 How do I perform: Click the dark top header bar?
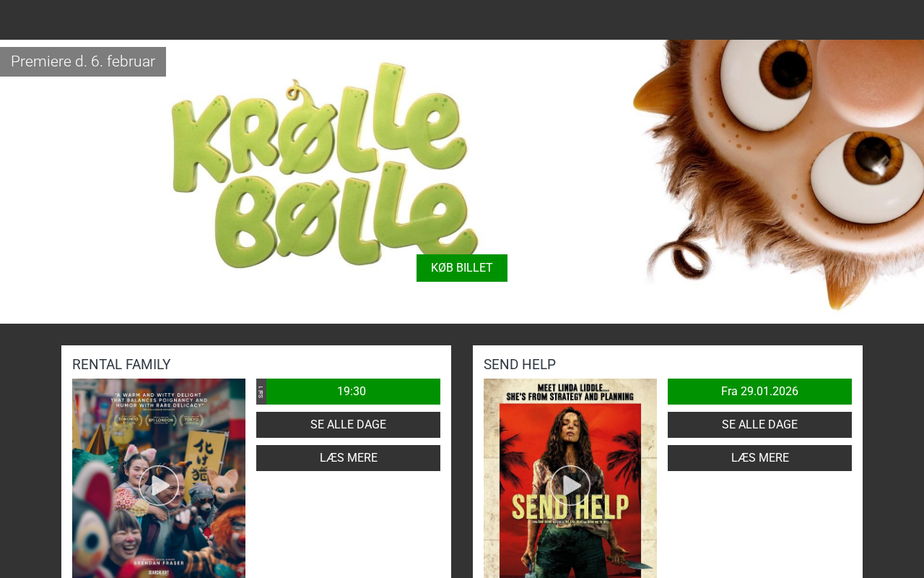click(462, 20)
